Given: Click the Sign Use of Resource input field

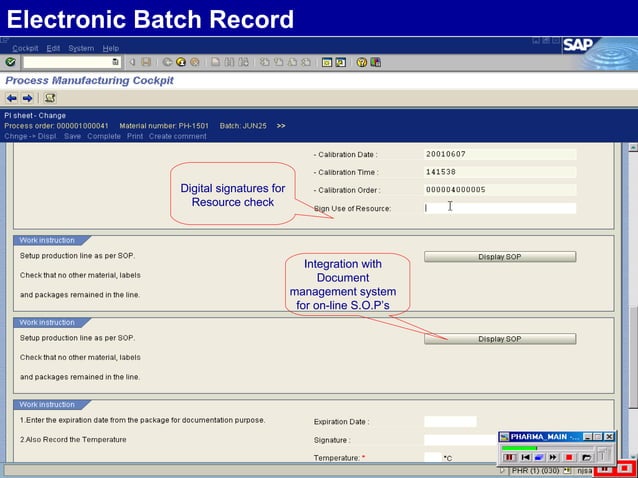Looking at the screenshot, I should coord(500,208).
